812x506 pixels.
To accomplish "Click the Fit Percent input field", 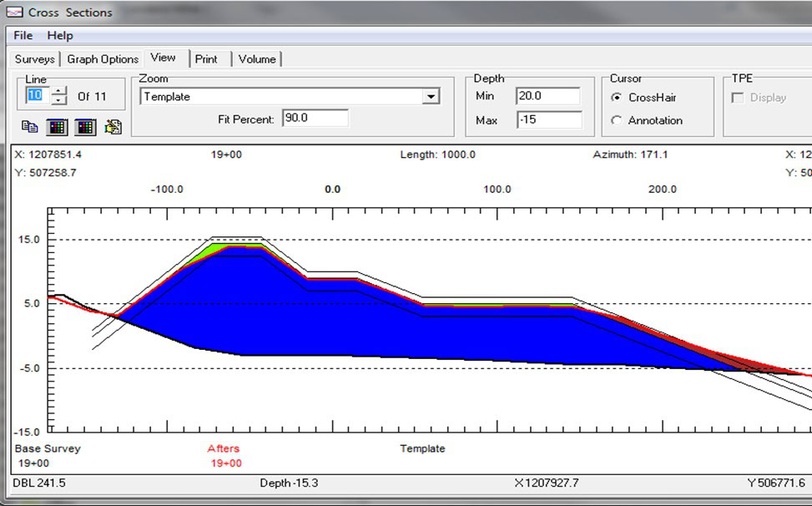I will (315, 118).
